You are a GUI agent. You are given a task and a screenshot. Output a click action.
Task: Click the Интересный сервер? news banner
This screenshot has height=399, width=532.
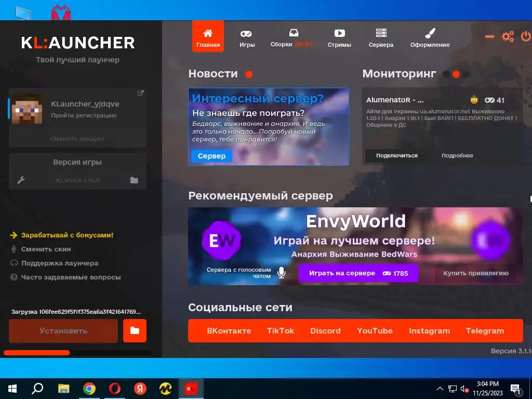point(269,127)
